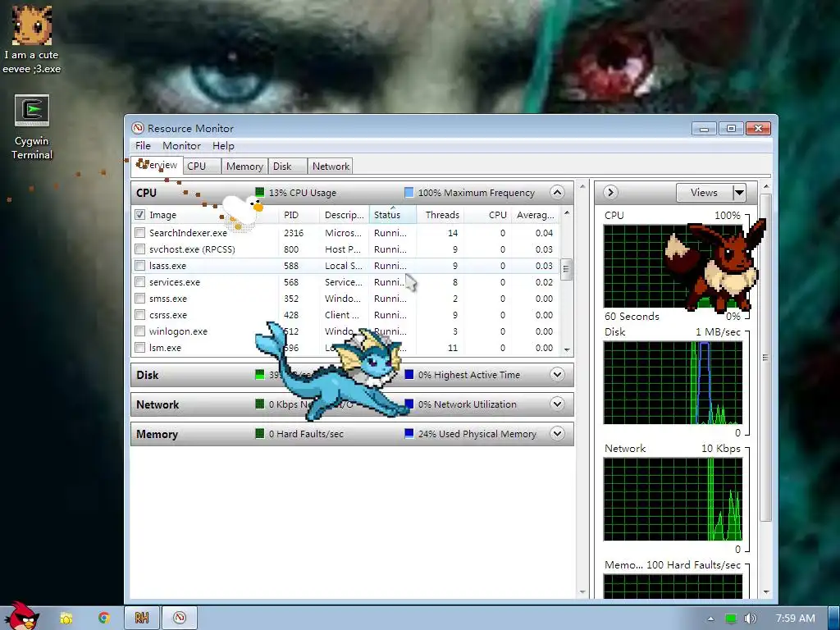The height and width of the screenshot is (630, 840).
Task: Check the smss.exe checkbox
Action: 139,299
